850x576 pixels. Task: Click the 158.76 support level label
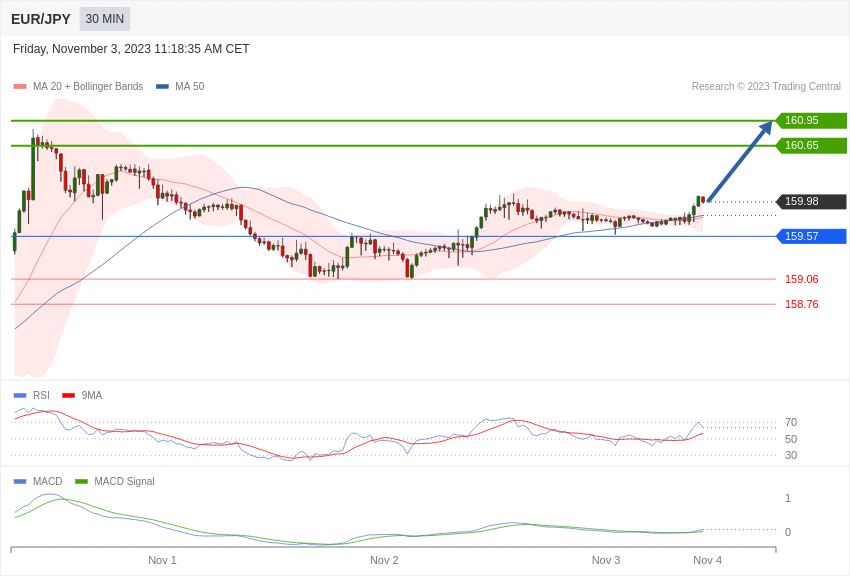[x=802, y=304]
